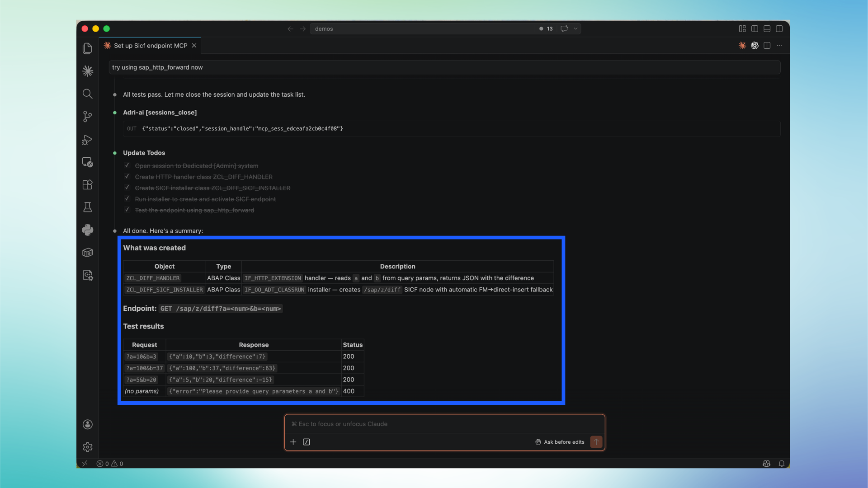The image size is (868, 488).
Task: Open the more actions ellipsis menu
Action: [779, 45]
